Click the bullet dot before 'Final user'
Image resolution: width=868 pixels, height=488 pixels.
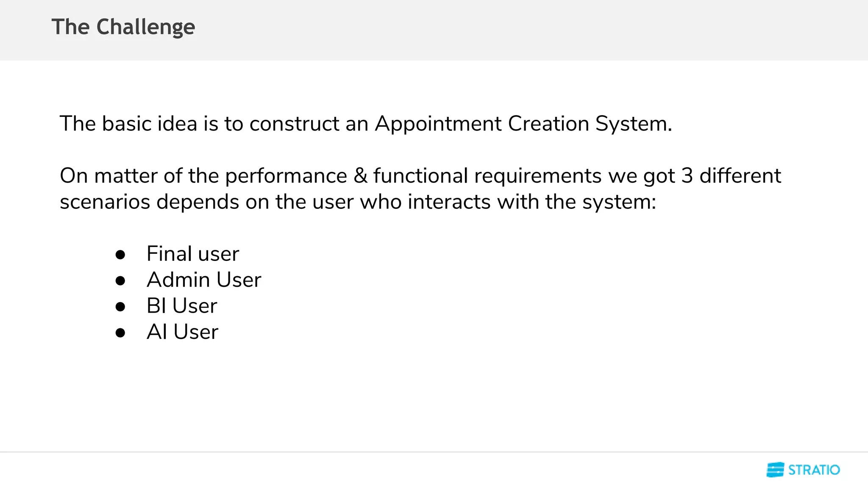click(x=120, y=255)
